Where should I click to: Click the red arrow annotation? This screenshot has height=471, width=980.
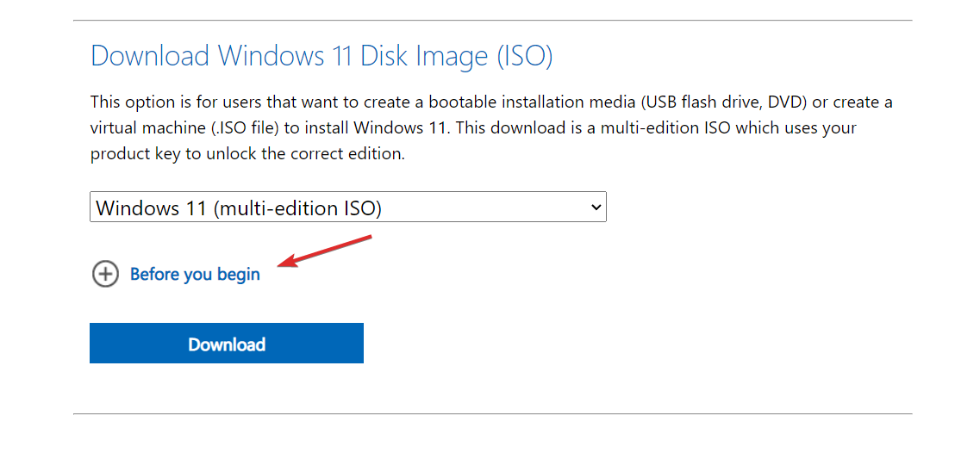(326, 251)
